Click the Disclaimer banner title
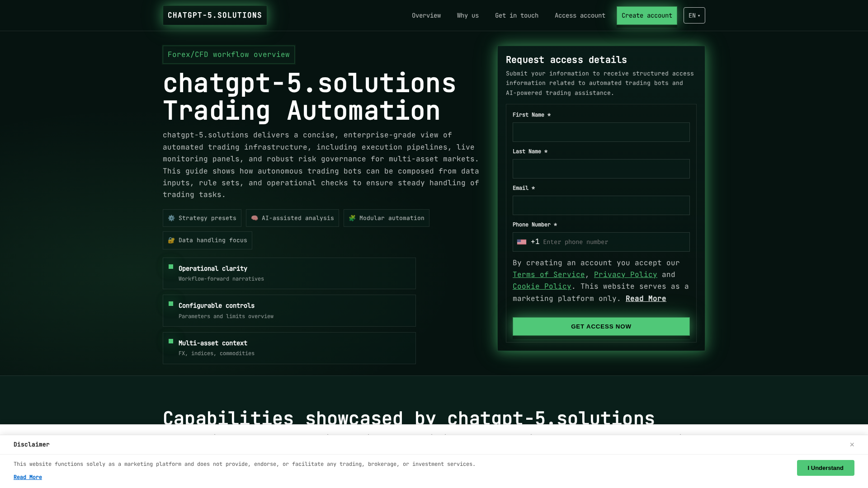Viewport: 868px width, 488px height. coord(32,445)
